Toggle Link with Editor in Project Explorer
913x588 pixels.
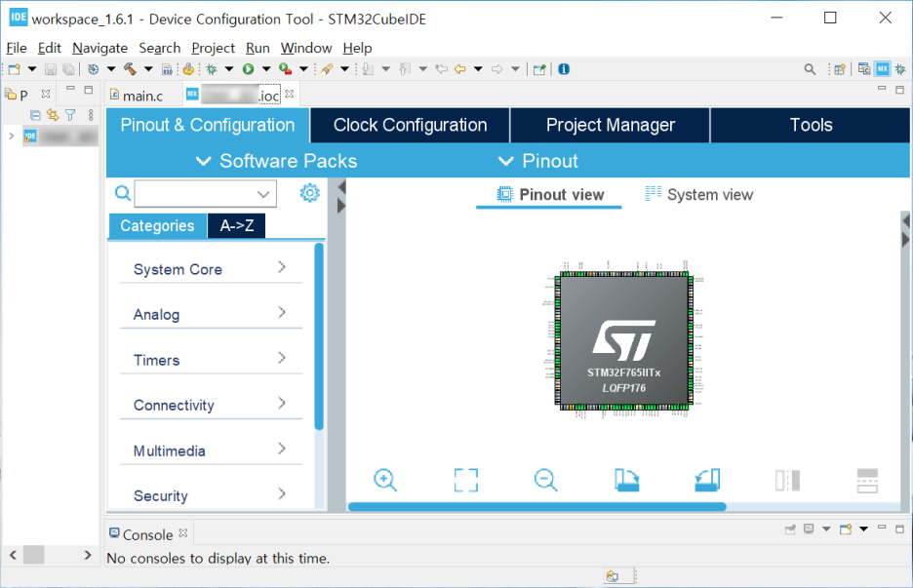coord(53,115)
